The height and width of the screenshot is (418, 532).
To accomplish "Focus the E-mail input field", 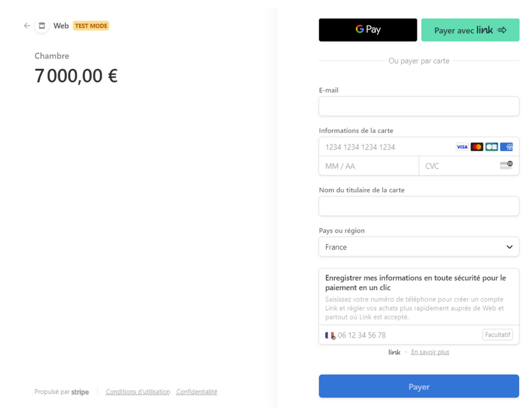I will 418,106.
